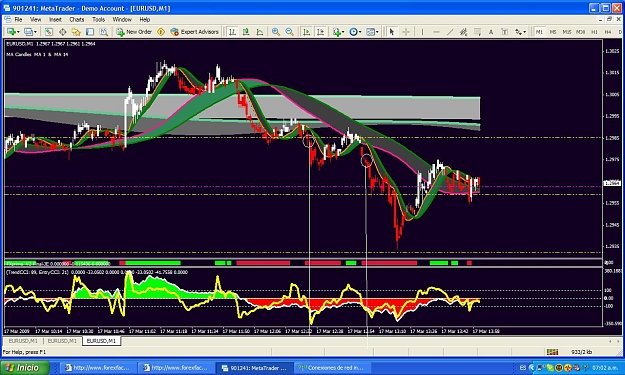Select the Trendline drawing tool
The width and height of the screenshot is (625, 375).
(450, 32)
